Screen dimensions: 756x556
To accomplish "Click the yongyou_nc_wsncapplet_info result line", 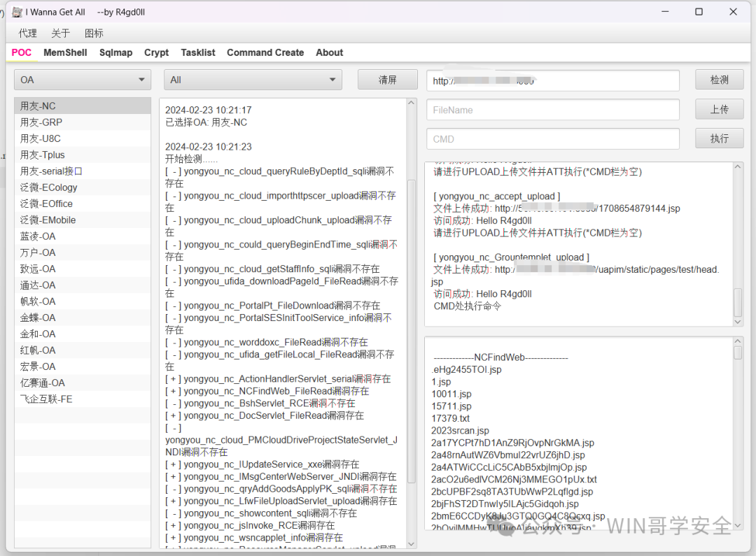I will point(254,538).
